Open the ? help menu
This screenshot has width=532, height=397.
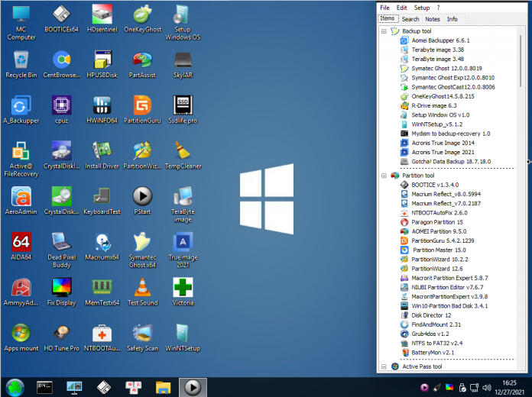click(438, 8)
